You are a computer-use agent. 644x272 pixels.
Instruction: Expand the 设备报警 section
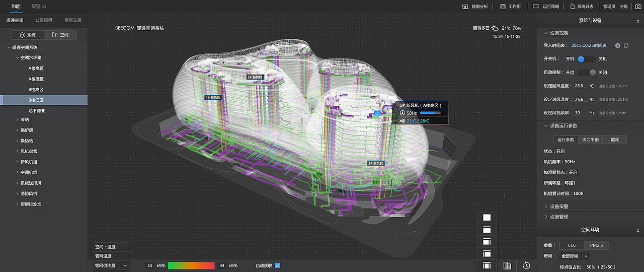point(590,207)
